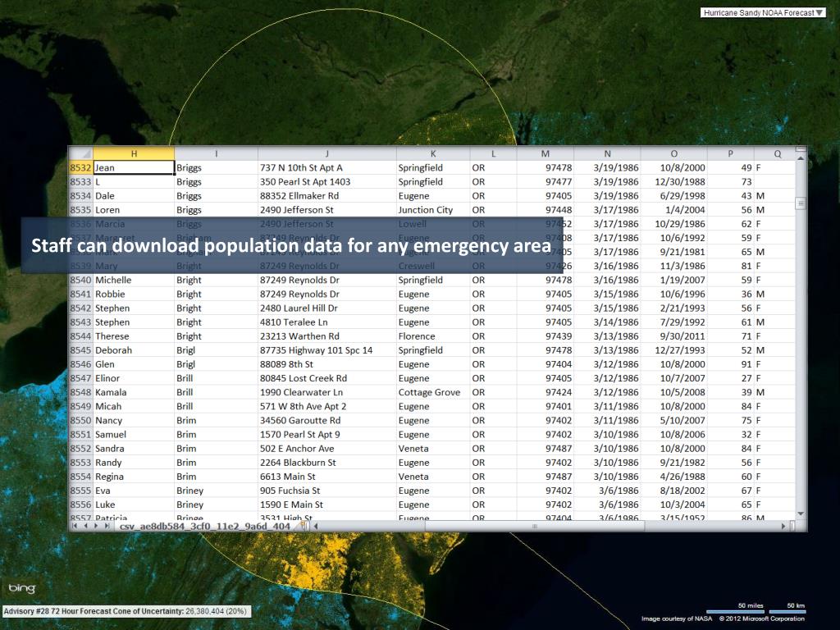Click the Bing logo on the map

pos(22,587)
